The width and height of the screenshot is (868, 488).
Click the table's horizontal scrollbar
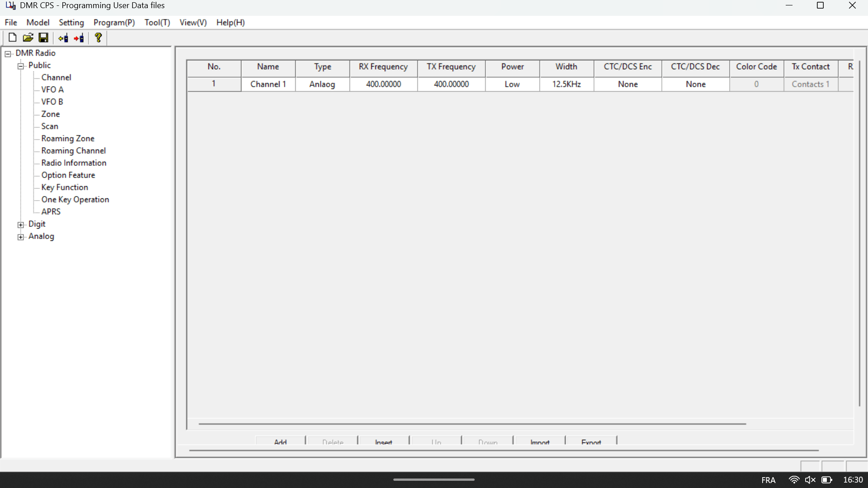click(472, 424)
